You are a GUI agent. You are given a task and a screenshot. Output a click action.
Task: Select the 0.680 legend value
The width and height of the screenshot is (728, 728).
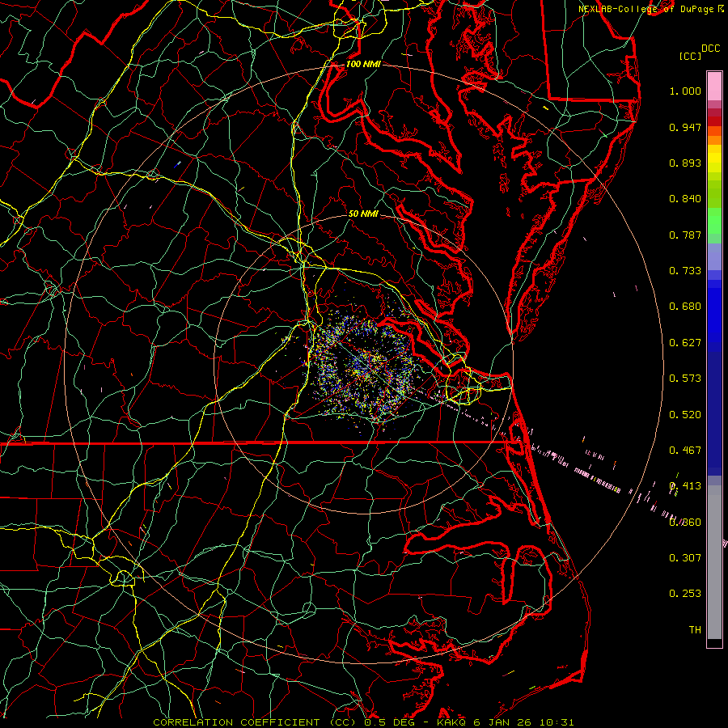[x=685, y=307]
